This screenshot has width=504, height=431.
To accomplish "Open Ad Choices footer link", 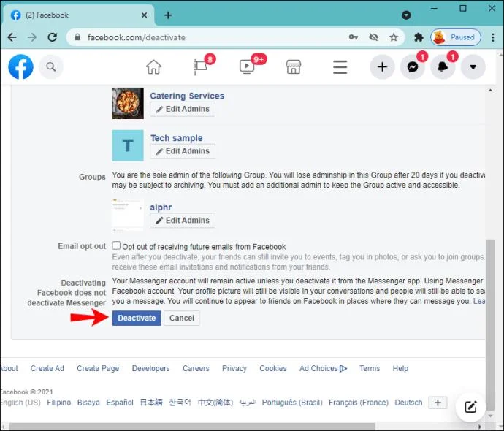I will (323, 368).
